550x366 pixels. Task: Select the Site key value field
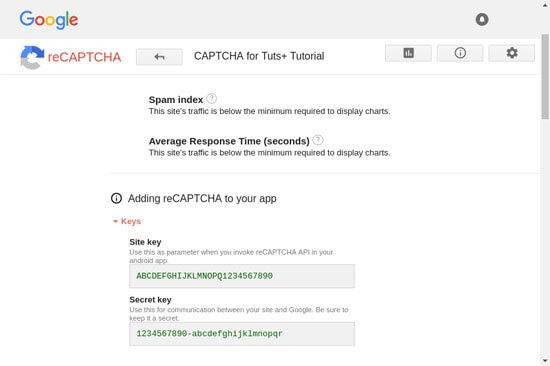(242, 276)
